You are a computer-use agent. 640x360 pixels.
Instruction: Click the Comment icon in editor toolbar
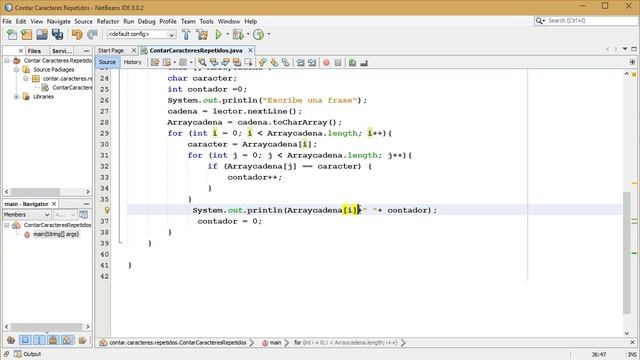pyautogui.click(x=352, y=62)
